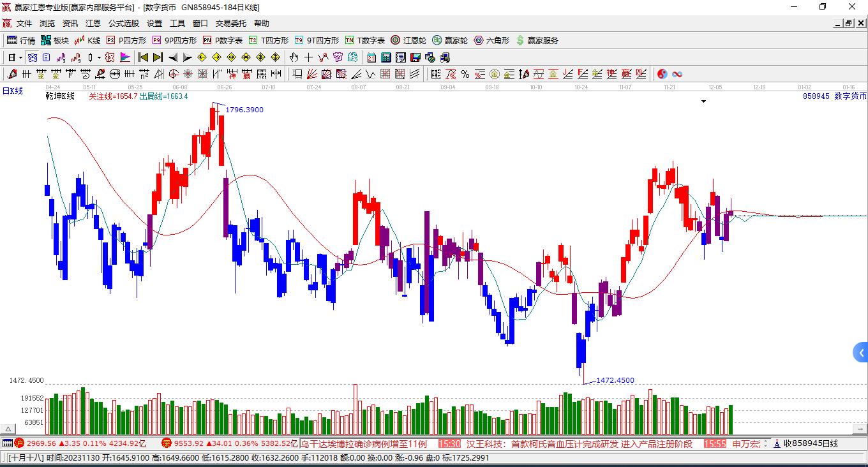The height and width of the screenshot is (467, 868).
Task: Open the P四方形 tool
Action: pos(126,40)
